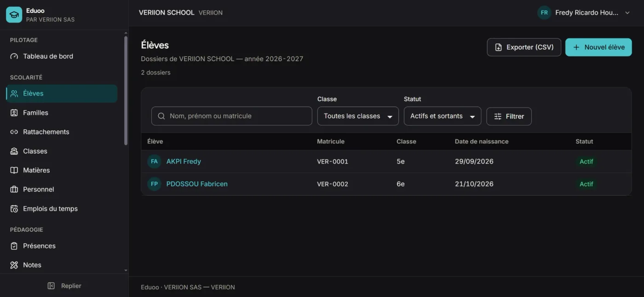Click the sidebar scrollbar up arrow

[126, 33]
